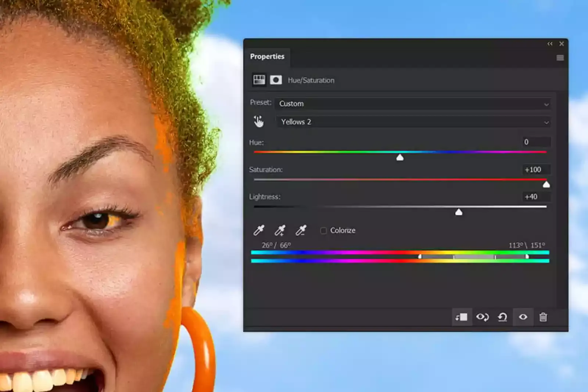Delete adjustment layer with trash icon
The image size is (588, 392).
pyautogui.click(x=543, y=317)
